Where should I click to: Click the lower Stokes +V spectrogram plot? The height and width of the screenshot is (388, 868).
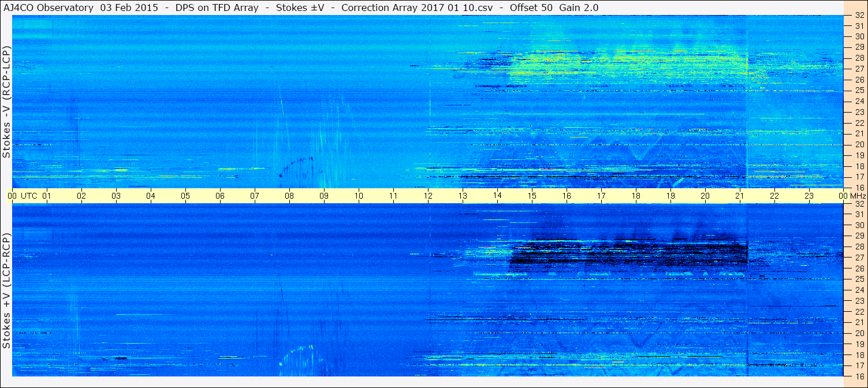(x=428, y=290)
